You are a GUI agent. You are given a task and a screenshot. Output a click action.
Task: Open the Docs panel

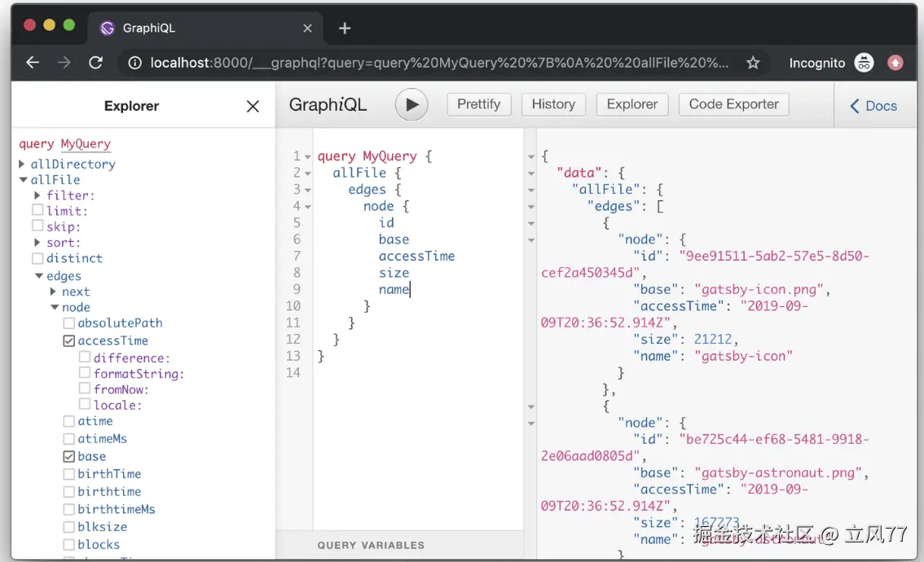click(x=873, y=106)
